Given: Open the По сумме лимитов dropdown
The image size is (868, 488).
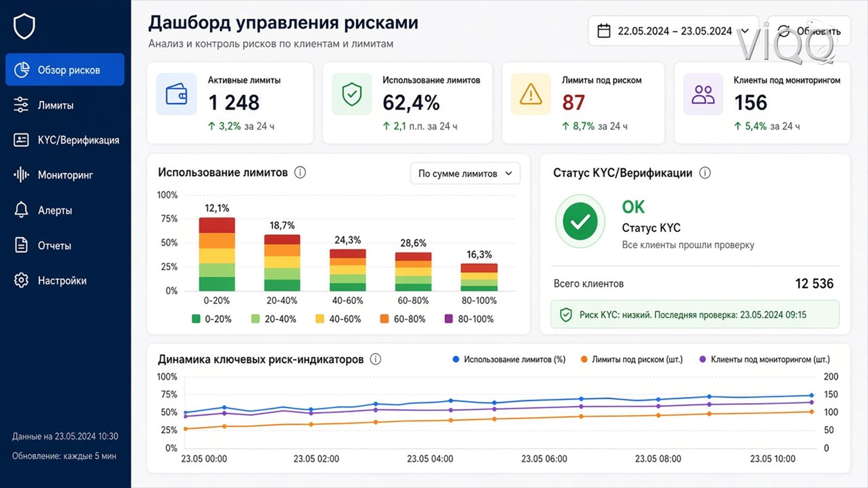Looking at the screenshot, I should point(465,174).
